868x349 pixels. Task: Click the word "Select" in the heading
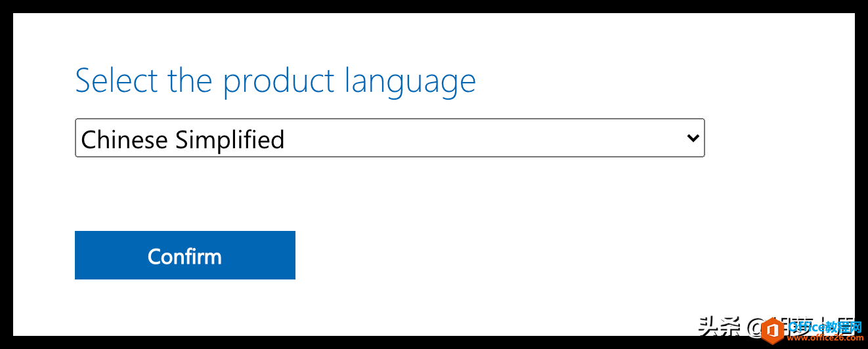117,80
